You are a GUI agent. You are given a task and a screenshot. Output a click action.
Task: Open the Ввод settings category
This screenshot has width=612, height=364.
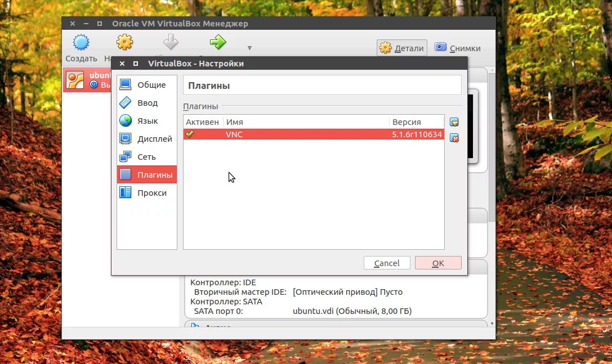point(147,102)
